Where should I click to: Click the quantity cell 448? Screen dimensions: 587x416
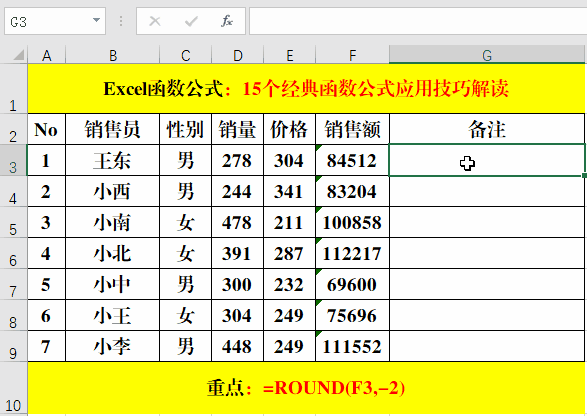point(238,347)
